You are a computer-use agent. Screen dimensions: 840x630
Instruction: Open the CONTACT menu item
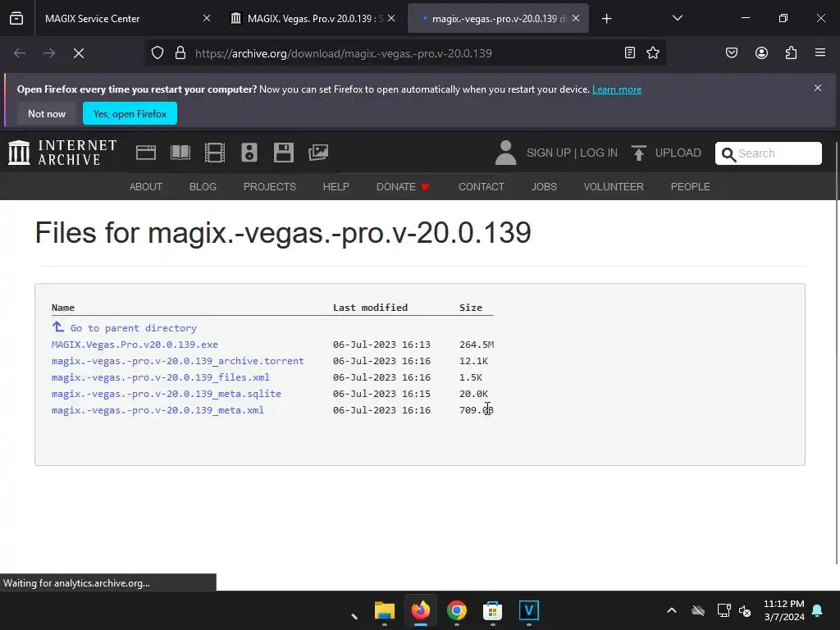[x=481, y=187]
